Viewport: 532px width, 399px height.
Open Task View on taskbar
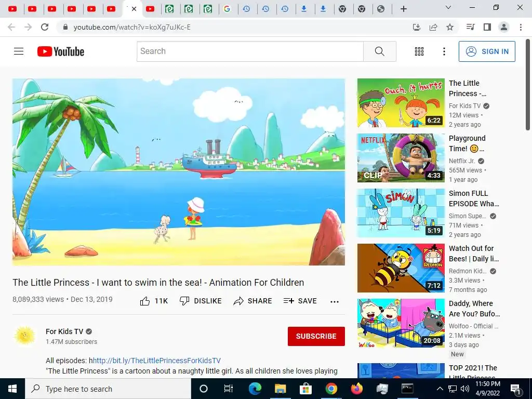pyautogui.click(x=229, y=389)
